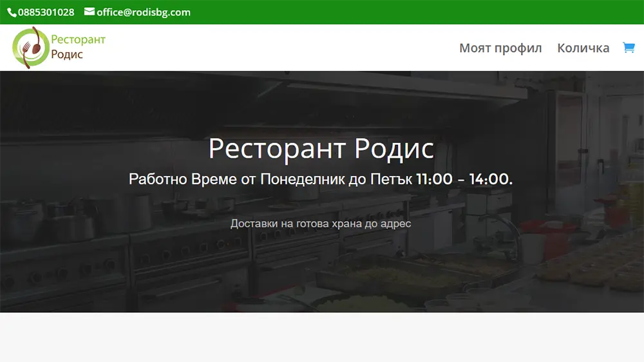This screenshot has height=362, width=644.
Task: Click the phone handset icon
Action: [x=12, y=13]
